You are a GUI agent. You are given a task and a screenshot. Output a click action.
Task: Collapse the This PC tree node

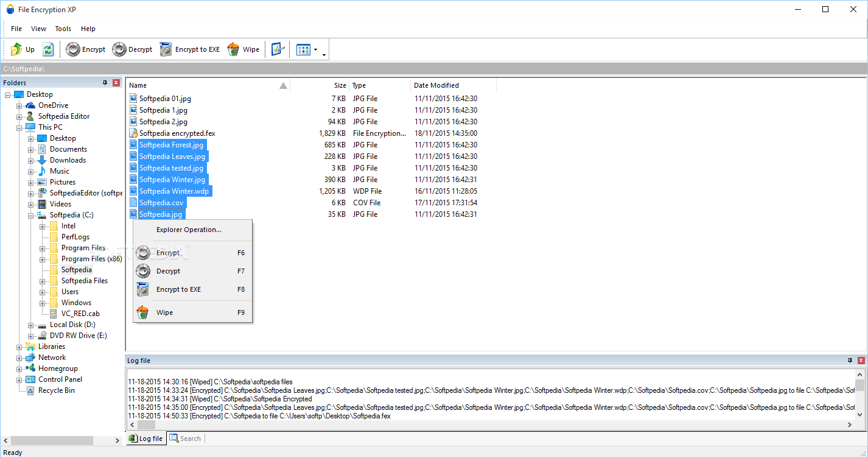point(19,127)
